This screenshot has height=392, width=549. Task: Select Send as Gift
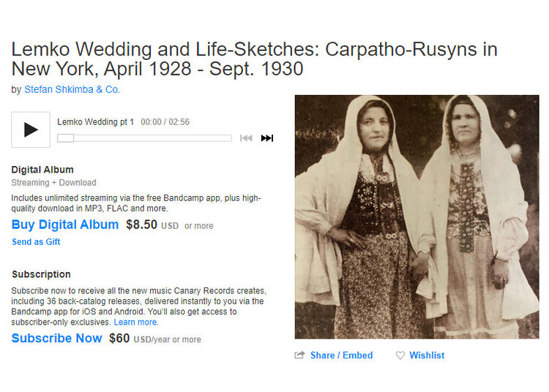click(x=36, y=242)
